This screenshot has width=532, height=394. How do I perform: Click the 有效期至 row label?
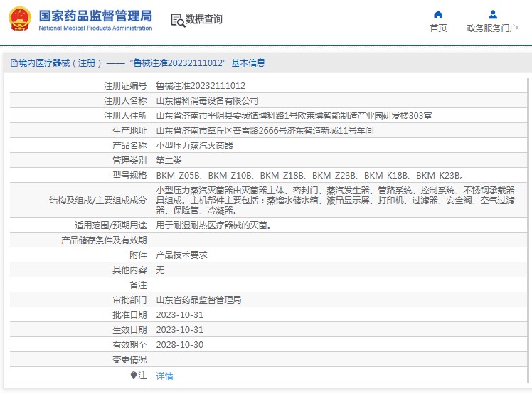(129, 345)
